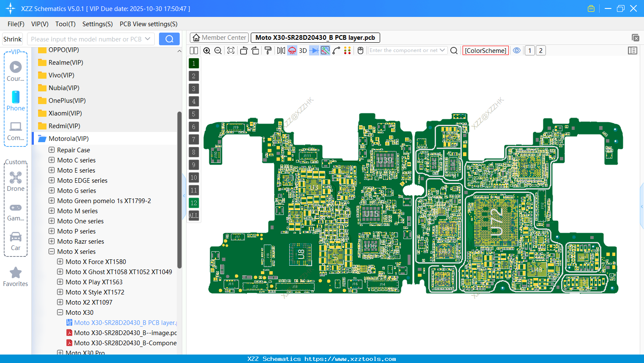Toggle the right side panel icon
Viewport: 644px width, 363px height.
point(633,50)
